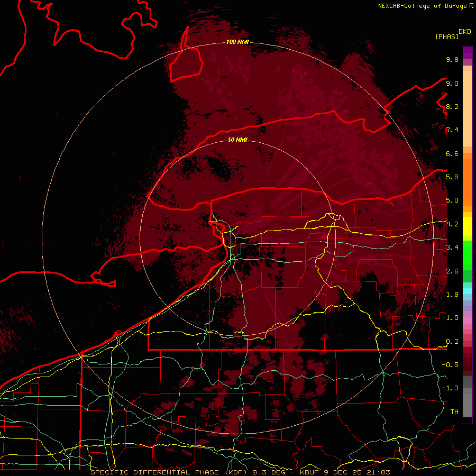Click the 8.2 color scale value
This screenshot has height=476, width=476.
[x=452, y=106]
